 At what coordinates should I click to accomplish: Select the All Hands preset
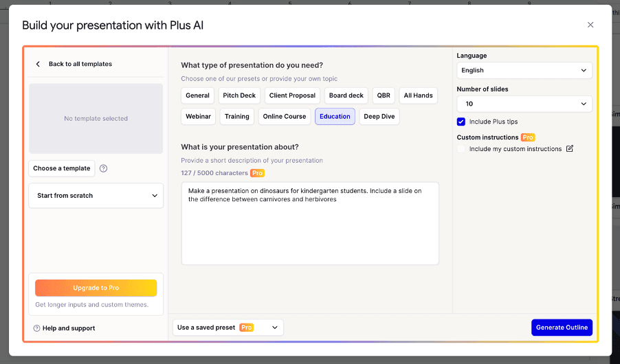(x=418, y=95)
